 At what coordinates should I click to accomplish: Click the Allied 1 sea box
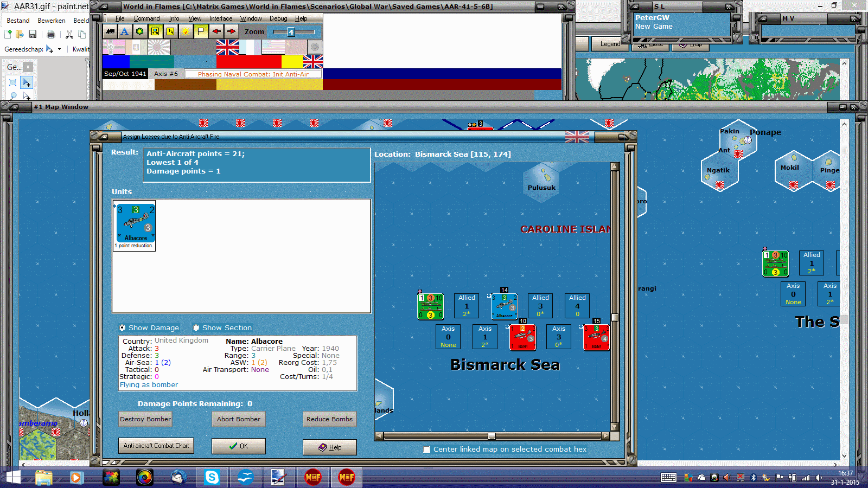tap(467, 306)
